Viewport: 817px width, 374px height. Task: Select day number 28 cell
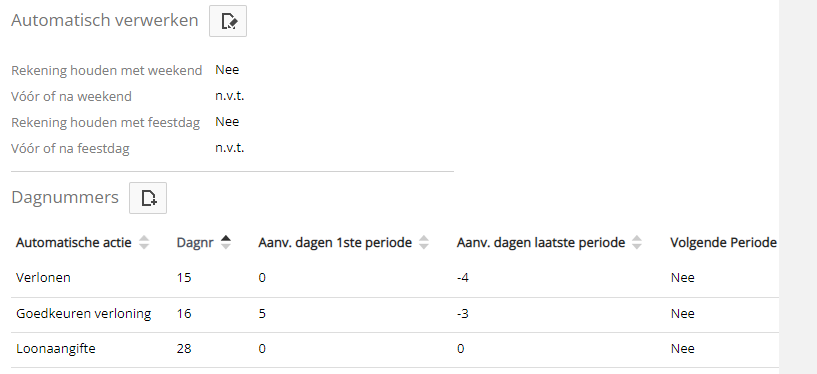coord(184,348)
